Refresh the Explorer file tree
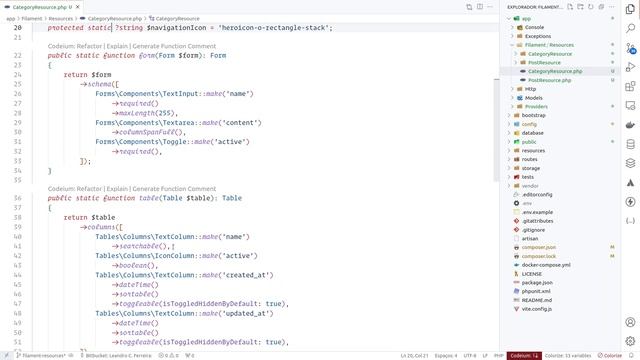 (590, 7)
